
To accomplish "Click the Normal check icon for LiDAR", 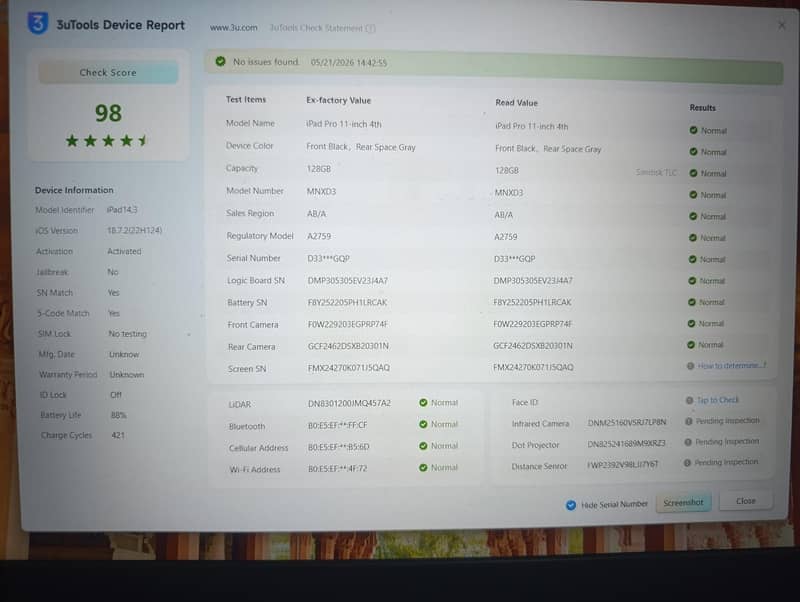I will coord(423,403).
